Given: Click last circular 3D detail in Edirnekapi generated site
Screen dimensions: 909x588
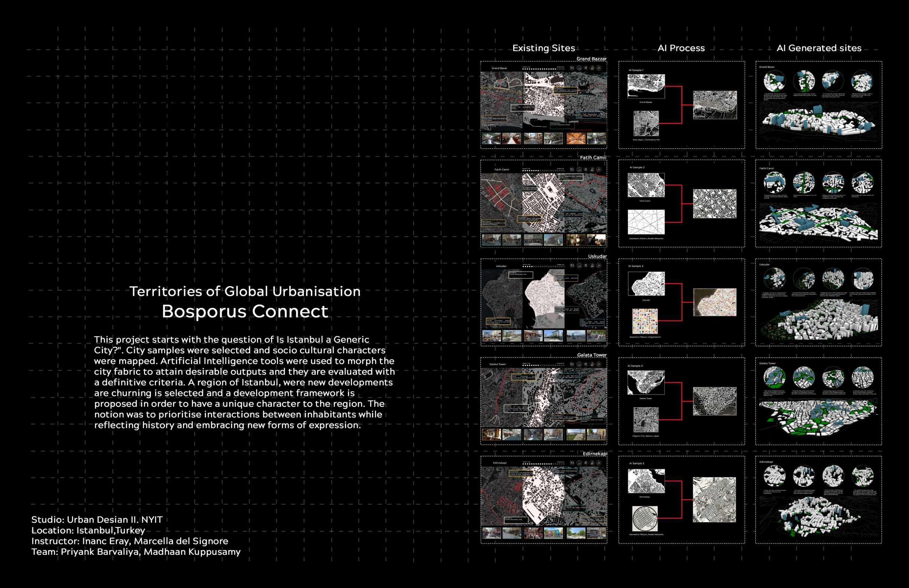Looking at the screenshot, I should [x=863, y=477].
